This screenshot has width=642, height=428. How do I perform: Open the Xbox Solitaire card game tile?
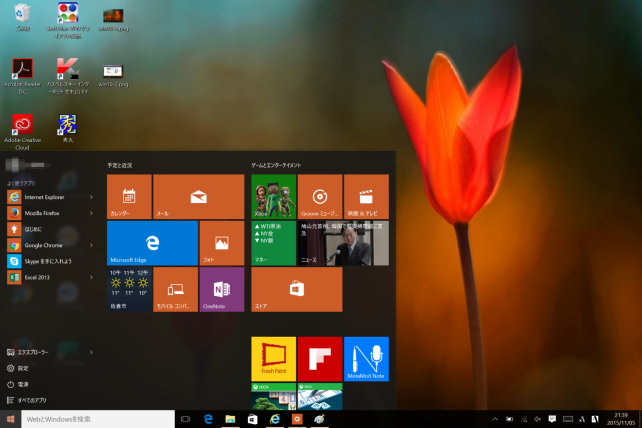pos(320,396)
